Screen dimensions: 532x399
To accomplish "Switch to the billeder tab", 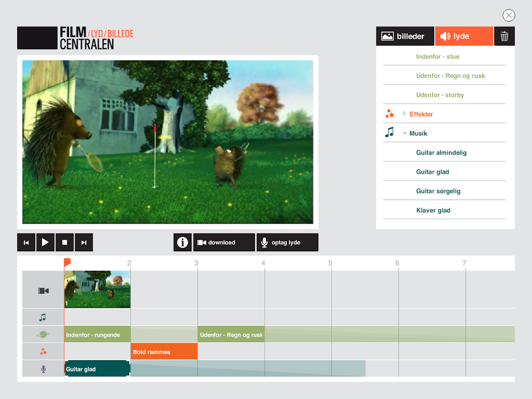I will click(x=405, y=36).
